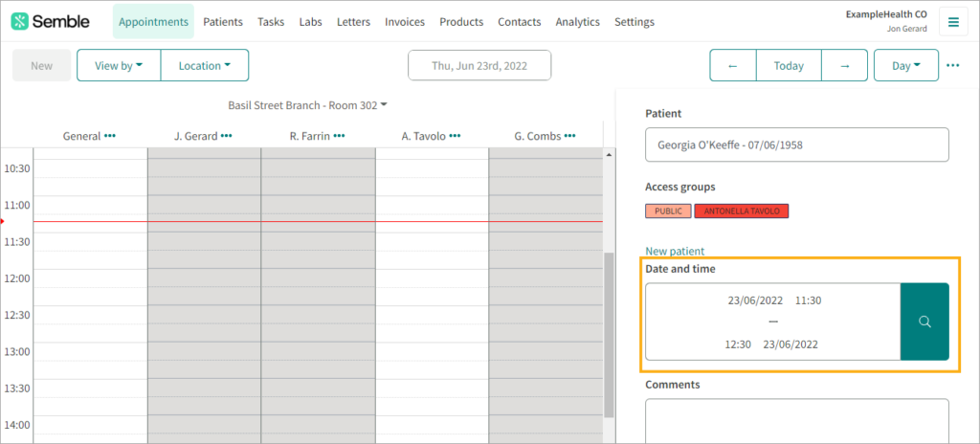Open the Letters tab
Image resolution: width=980 pixels, height=444 pixels.
tap(353, 22)
